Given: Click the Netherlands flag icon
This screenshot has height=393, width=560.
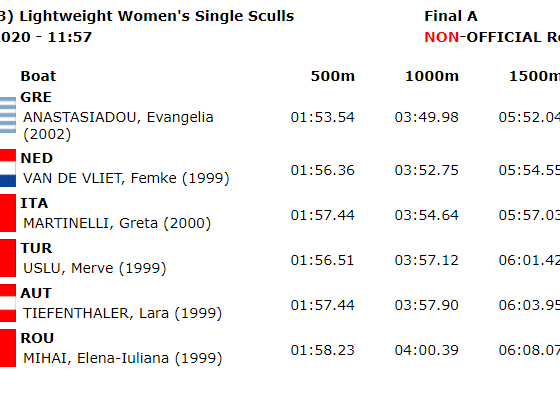Looking at the screenshot, I should tap(8, 168).
